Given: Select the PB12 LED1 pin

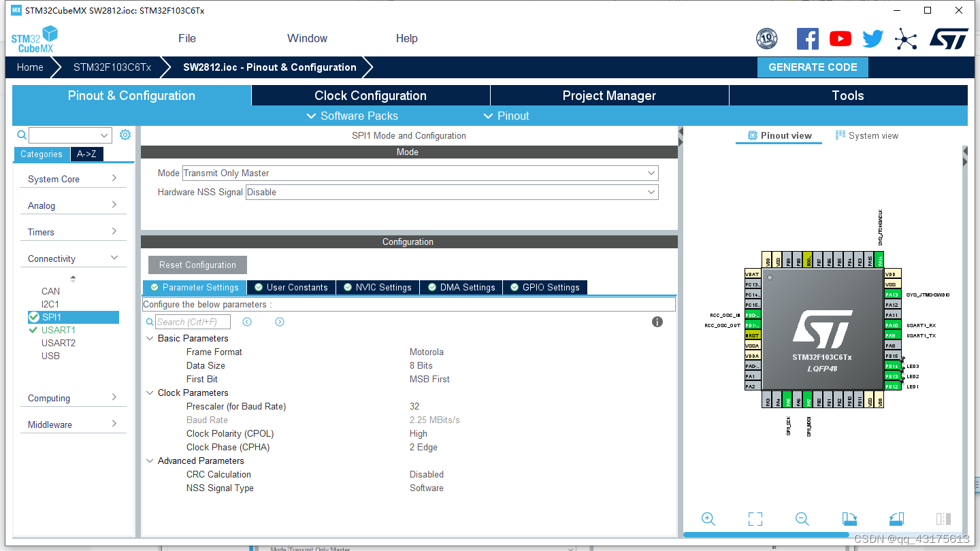Looking at the screenshot, I should [893, 386].
